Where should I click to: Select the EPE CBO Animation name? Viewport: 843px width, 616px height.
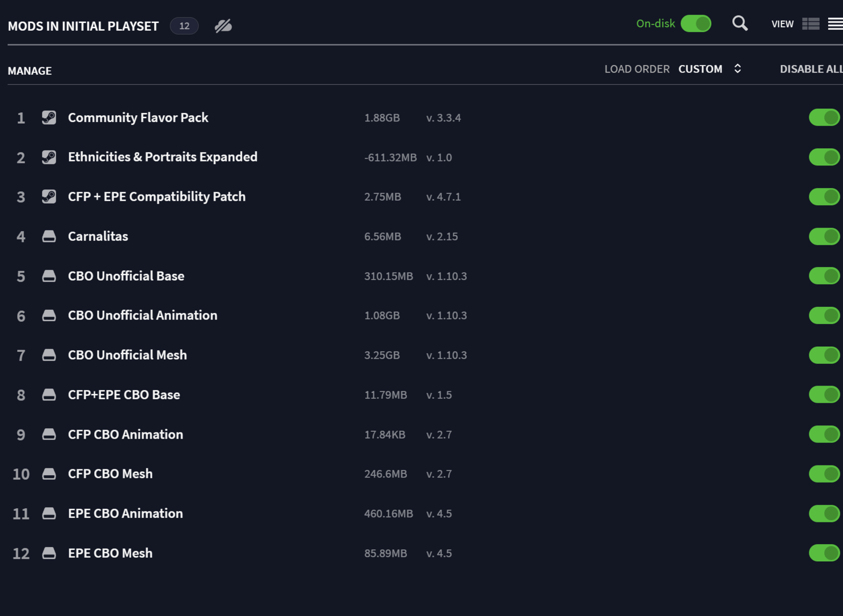coord(126,513)
